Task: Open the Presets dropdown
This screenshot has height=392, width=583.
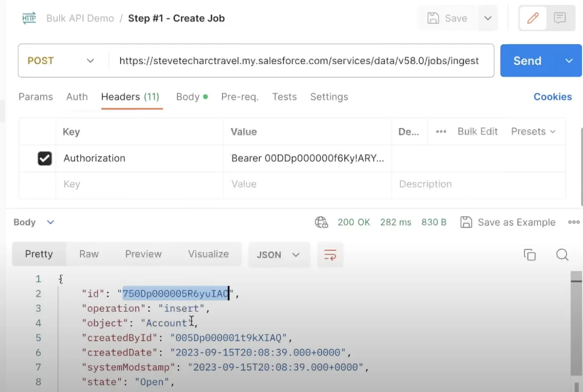Action: coord(533,131)
